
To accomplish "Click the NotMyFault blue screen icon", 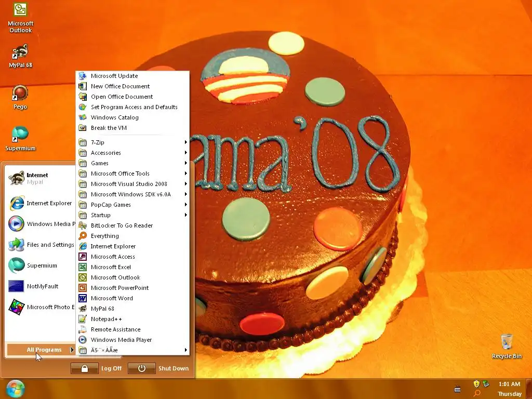I will pos(16,286).
